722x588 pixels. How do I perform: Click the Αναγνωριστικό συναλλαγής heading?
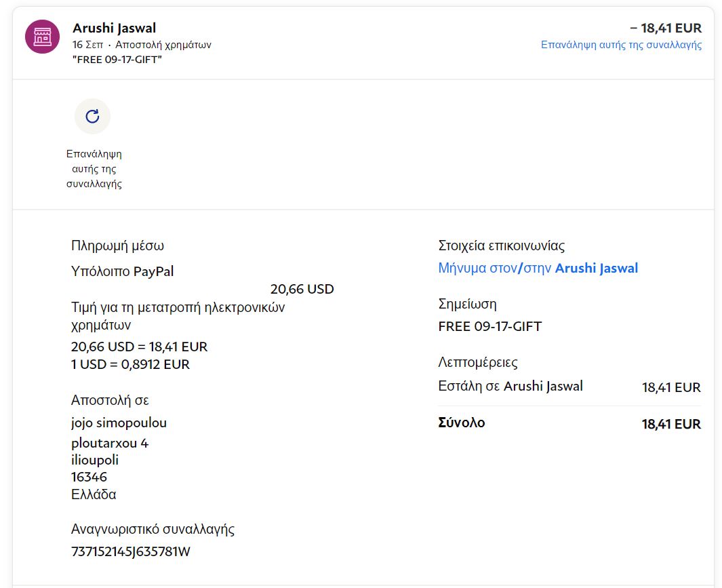coord(153,529)
